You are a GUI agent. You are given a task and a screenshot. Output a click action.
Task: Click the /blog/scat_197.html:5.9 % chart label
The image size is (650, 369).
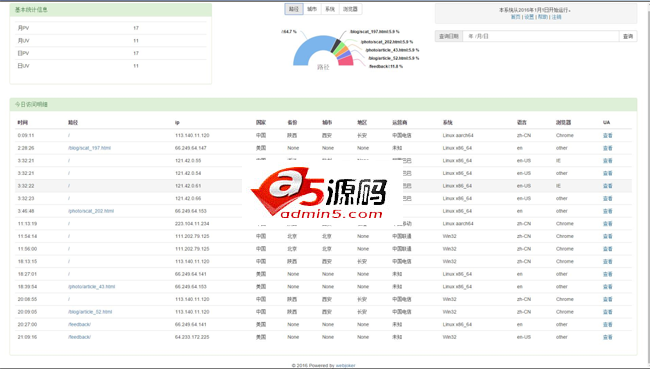[375, 32]
